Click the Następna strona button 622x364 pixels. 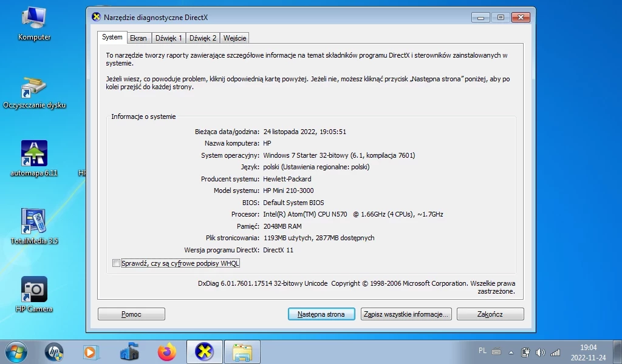pyautogui.click(x=321, y=314)
